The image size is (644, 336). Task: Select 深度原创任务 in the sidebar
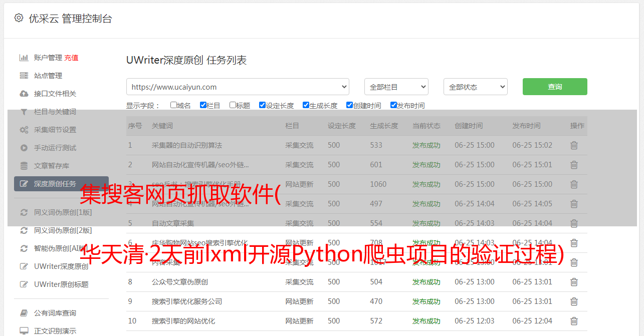[61, 184]
